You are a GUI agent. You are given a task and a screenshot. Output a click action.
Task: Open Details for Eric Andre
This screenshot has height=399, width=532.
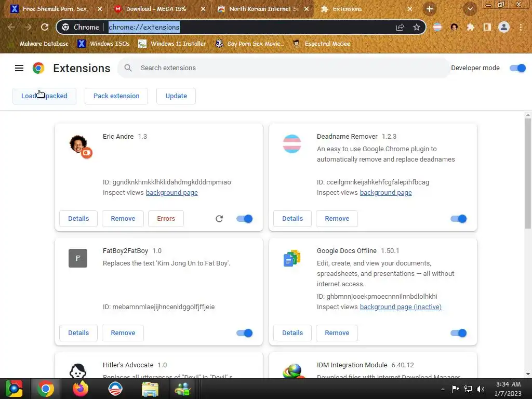click(x=78, y=219)
